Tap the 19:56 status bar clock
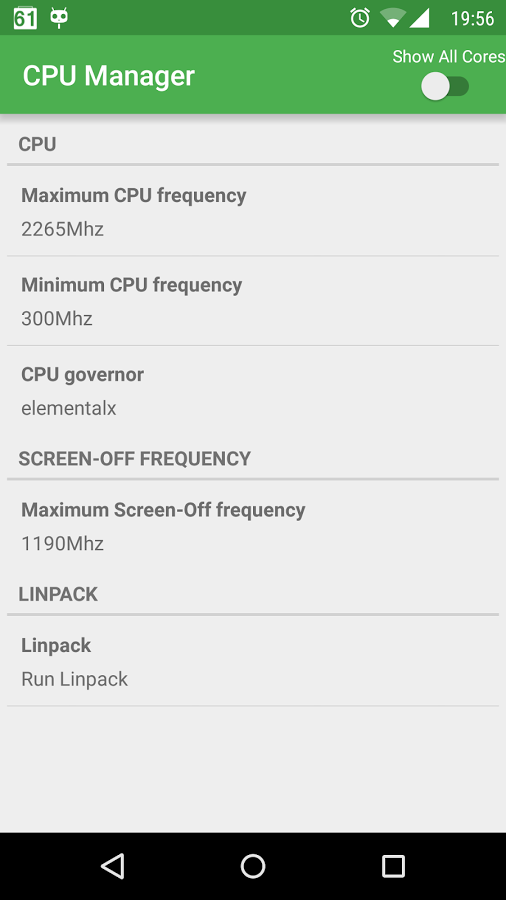 [x=472, y=18]
